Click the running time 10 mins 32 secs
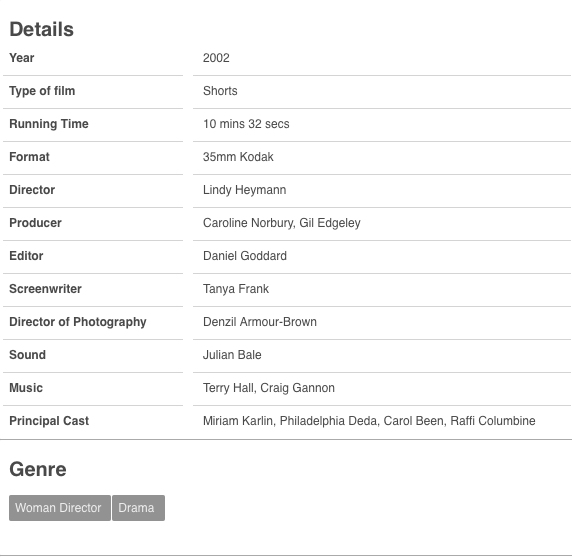This screenshot has width=572, height=557. pos(246,124)
